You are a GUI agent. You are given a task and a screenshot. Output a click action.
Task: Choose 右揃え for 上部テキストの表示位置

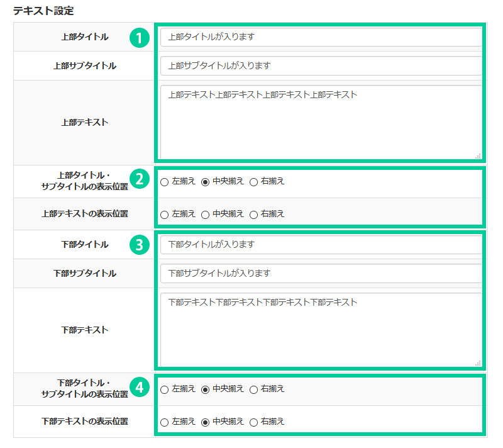254,215
